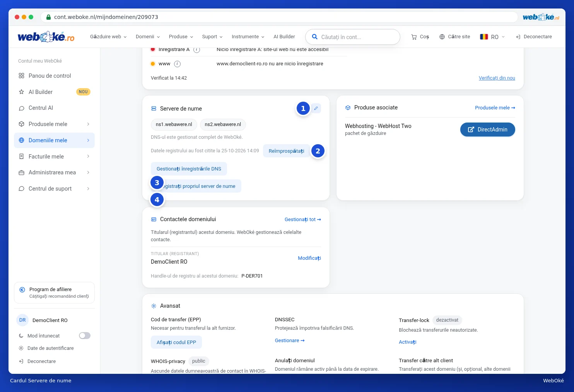574x392 pixels.
Task: Open the RO language dropdown
Action: pyautogui.click(x=492, y=37)
